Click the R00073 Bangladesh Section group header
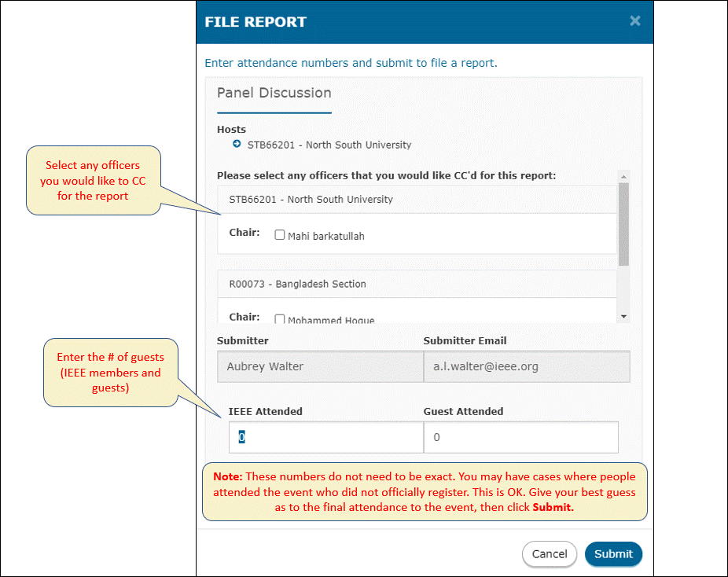Viewport: 728px width, 577px height. [417, 284]
